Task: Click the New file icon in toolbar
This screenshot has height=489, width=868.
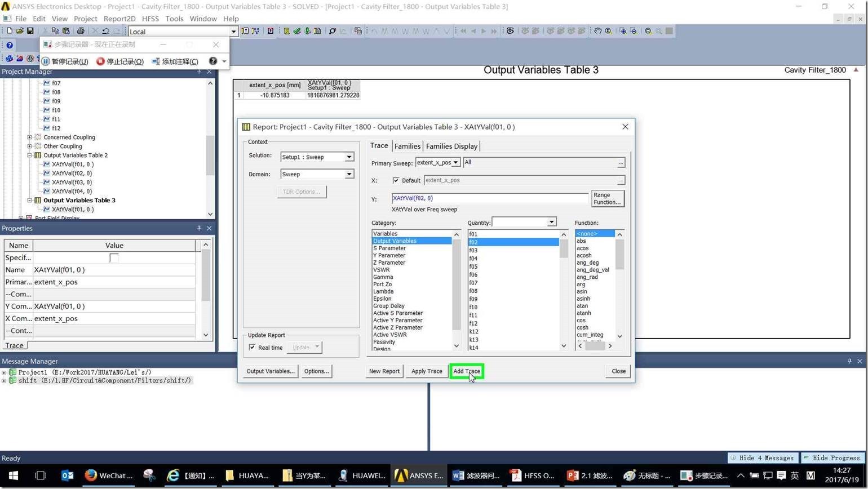Action: click(9, 31)
